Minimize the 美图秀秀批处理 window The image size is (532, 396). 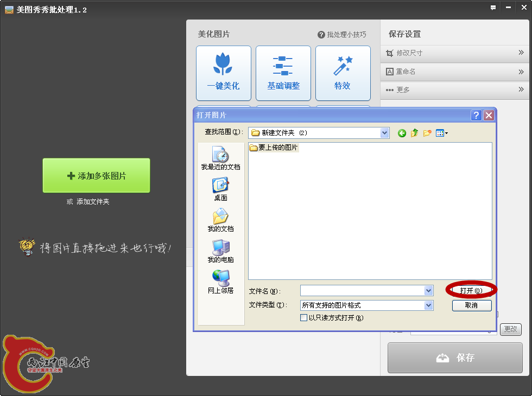508,8
